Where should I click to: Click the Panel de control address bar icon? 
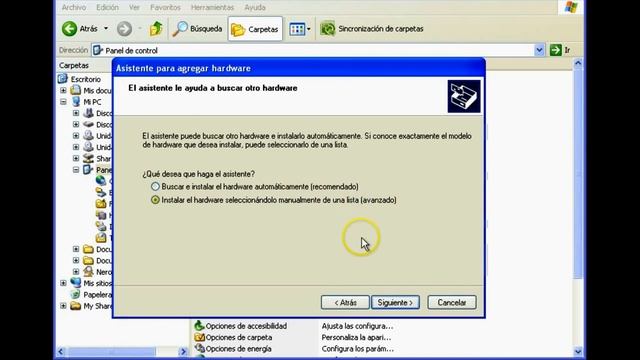(x=98, y=50)
